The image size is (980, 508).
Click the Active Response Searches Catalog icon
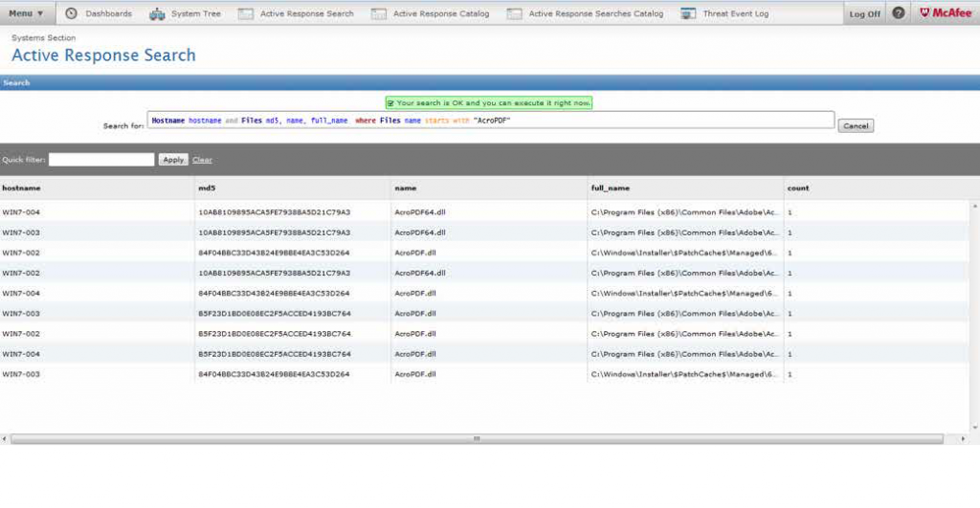(x=515, y=13)
